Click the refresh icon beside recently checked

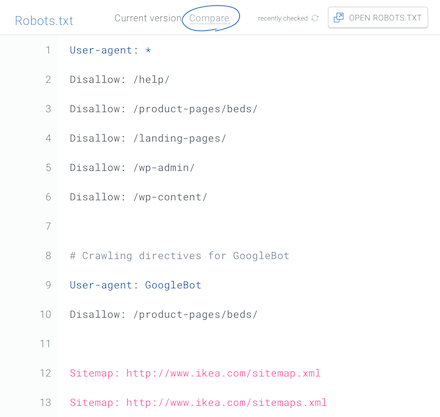pyautogui.click(x=315, y=18)
